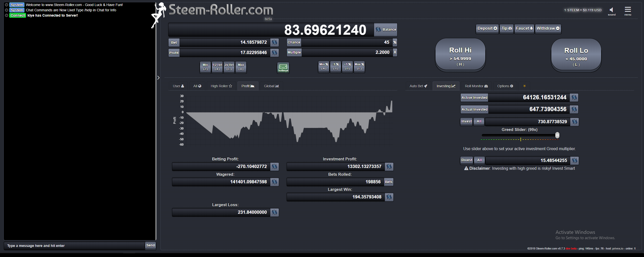
Task: Set bet to Min (Z)
Action: click(x=205, y=67)
